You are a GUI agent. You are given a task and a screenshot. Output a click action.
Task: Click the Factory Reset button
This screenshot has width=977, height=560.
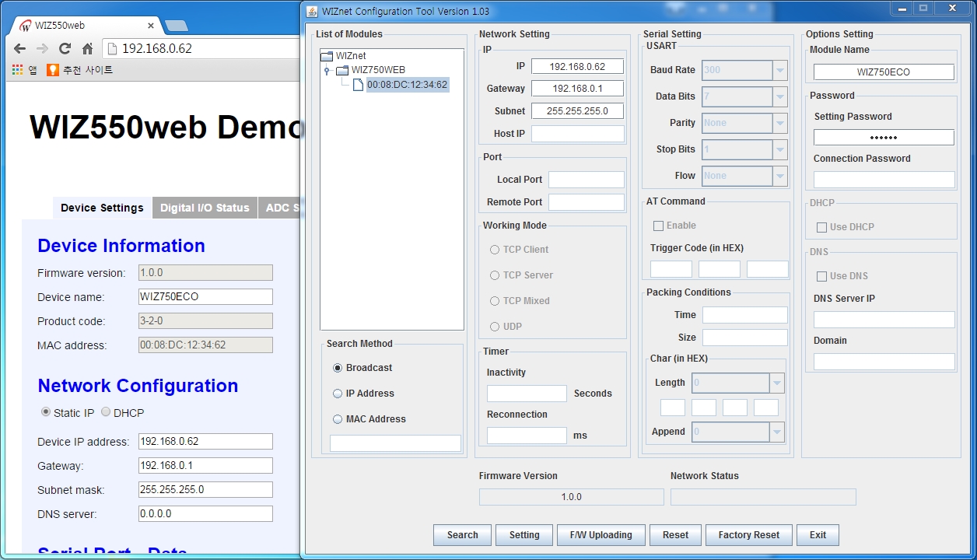point(748,535)
